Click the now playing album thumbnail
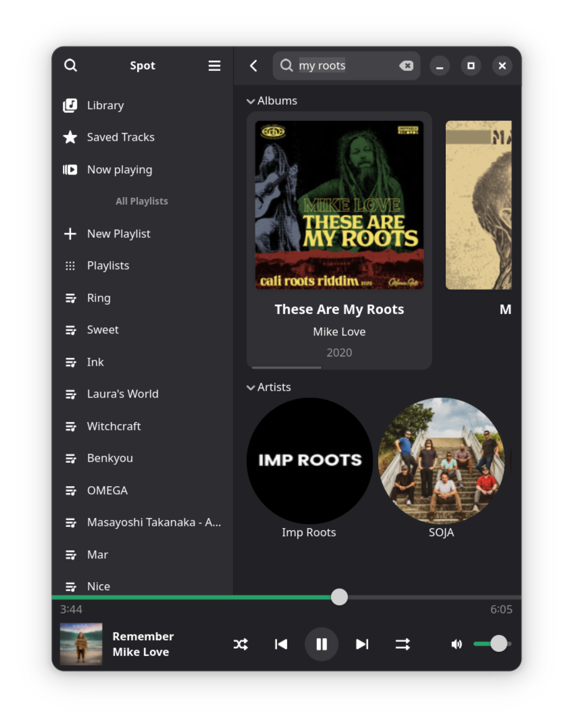573x728 pixels. click(81, 644)
